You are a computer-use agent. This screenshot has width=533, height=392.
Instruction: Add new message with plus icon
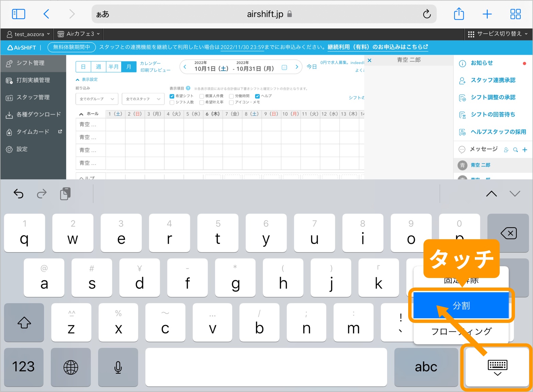525,150
